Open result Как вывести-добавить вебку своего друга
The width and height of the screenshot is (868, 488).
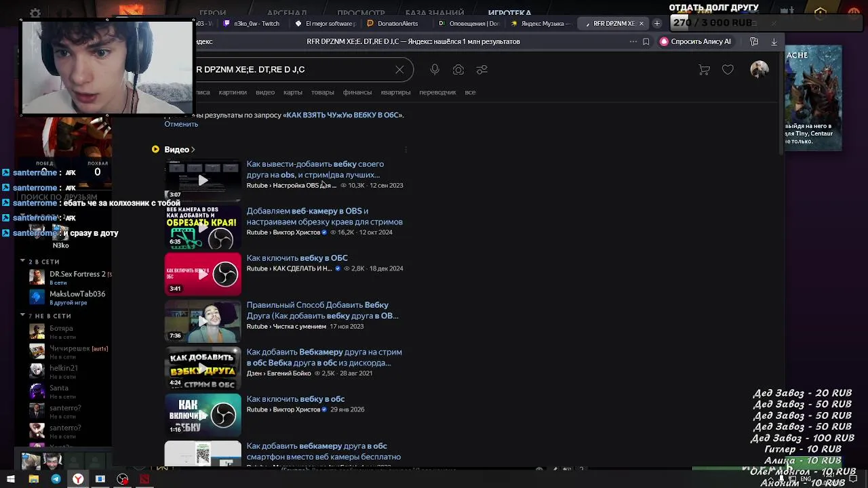coord(315,169)
